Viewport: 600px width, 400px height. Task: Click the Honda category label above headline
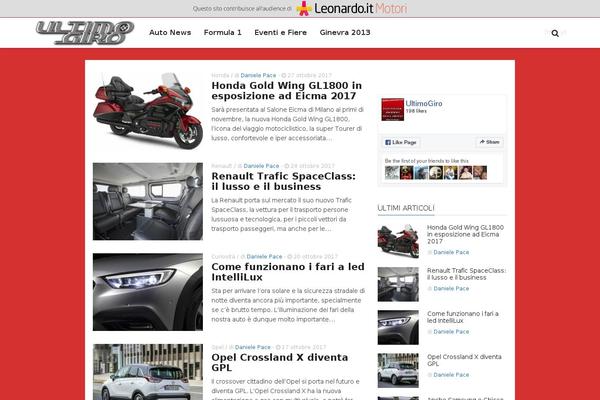(220, 75)
